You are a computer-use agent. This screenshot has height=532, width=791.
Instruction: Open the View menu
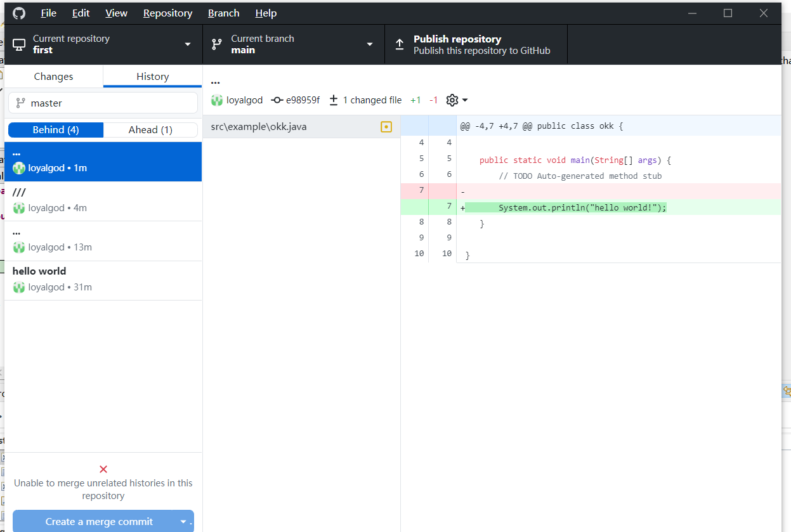[x=116, y=13]
